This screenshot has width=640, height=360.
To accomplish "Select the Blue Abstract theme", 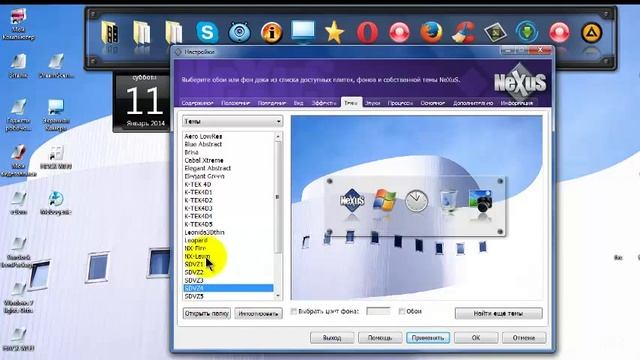I will coord(203,144).
